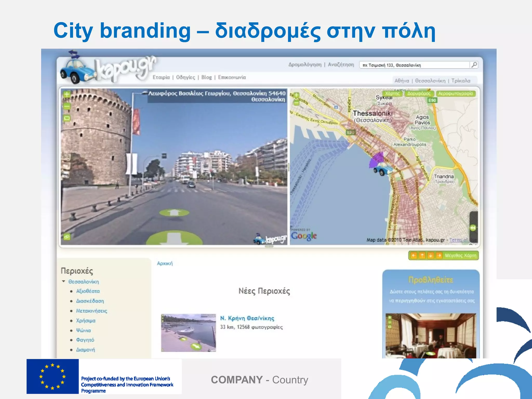Click the 'Νέες Περιοχές' heading
This screenshot has width=532, height=399.
click(x=264, y=291)
